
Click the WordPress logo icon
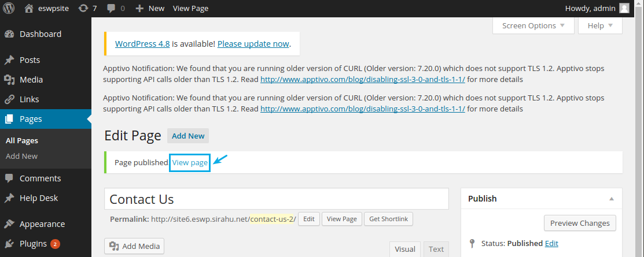tap(9, 8)
